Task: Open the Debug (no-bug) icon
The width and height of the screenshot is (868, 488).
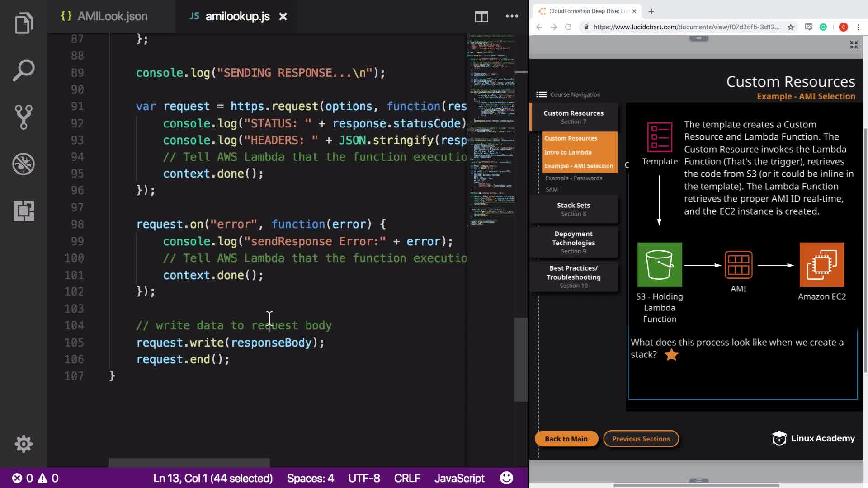Action: point(24,164)
